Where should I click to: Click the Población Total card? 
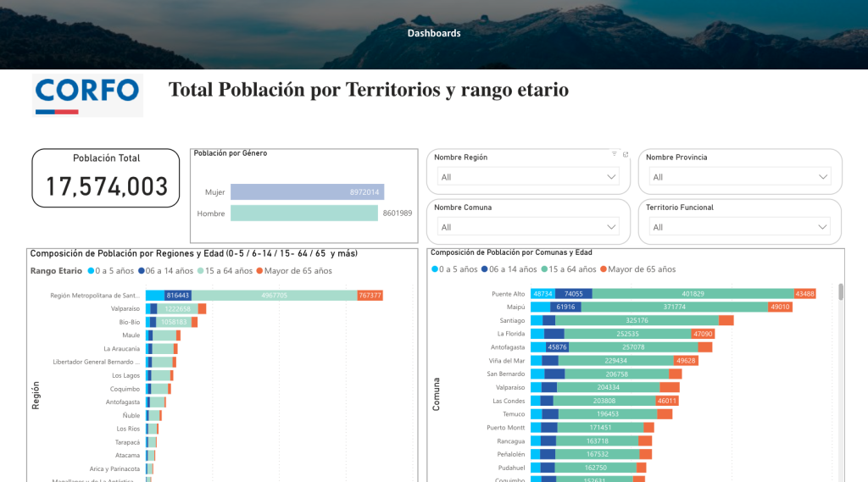pos(106,178)
